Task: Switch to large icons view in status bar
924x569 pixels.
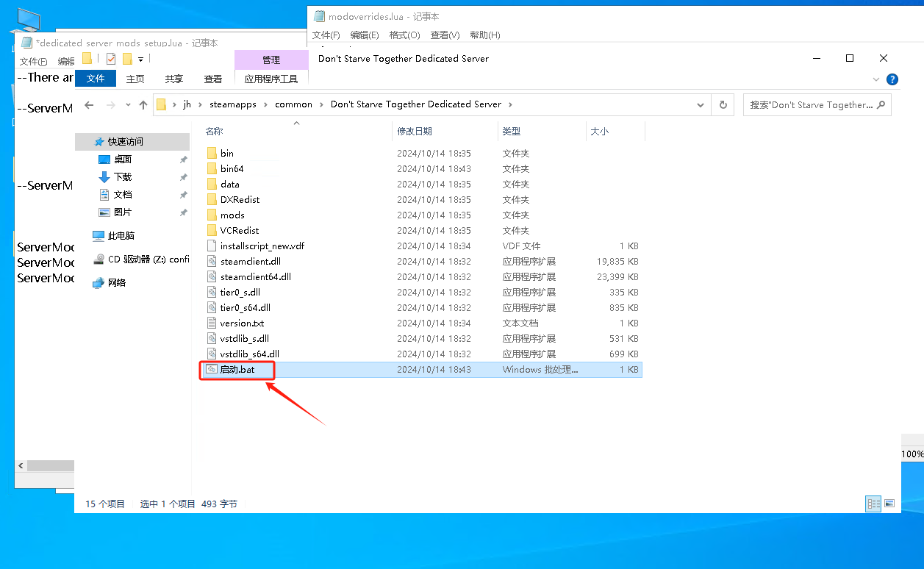Action: (x=889, y=504)
